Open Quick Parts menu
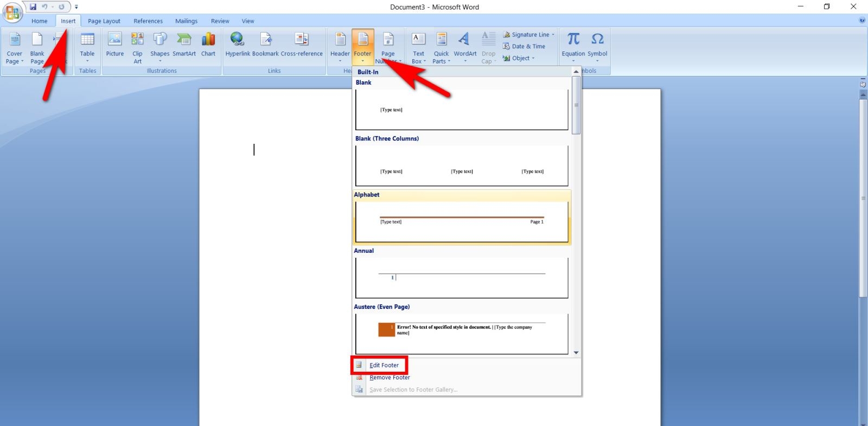 click(x=441, y=48)
